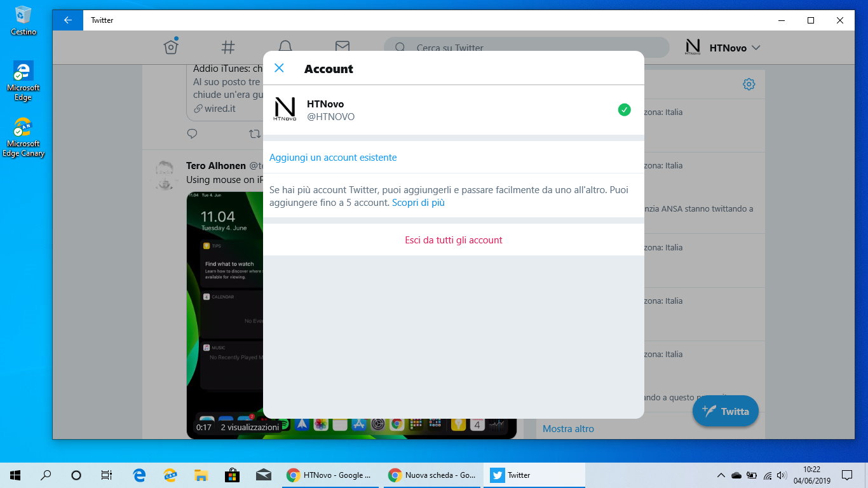Reply to the iTunes tweet
868x488 pixels.
(192, 133)
